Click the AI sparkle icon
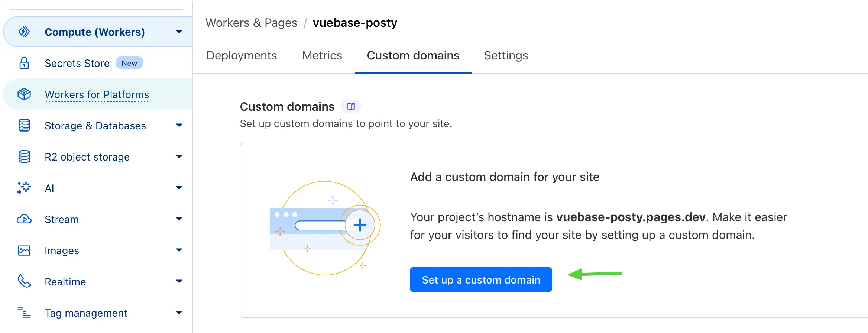The width and height of the screenshot is (868, 333). (24, 188)
